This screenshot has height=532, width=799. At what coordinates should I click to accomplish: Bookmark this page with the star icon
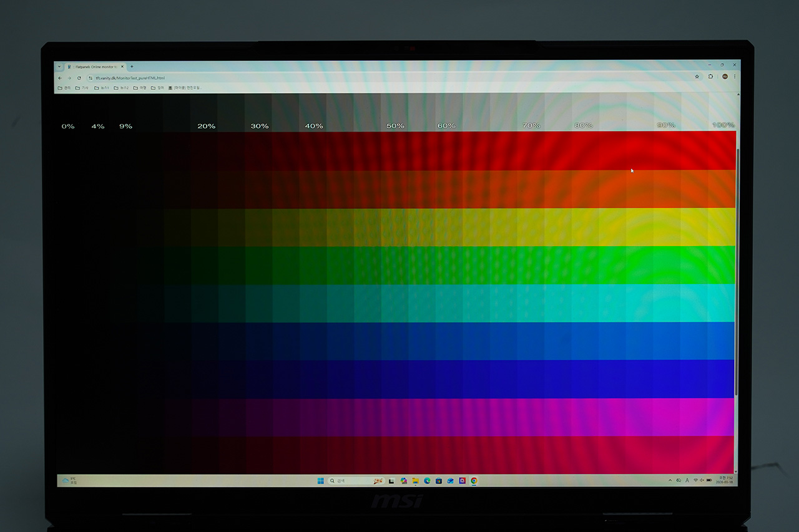697,77
